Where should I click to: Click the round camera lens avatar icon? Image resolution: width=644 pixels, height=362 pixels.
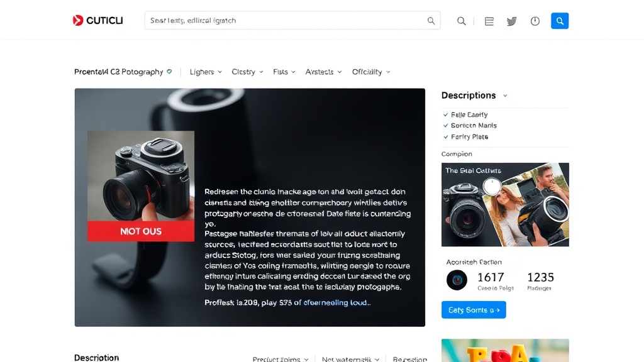click(457, 280)
